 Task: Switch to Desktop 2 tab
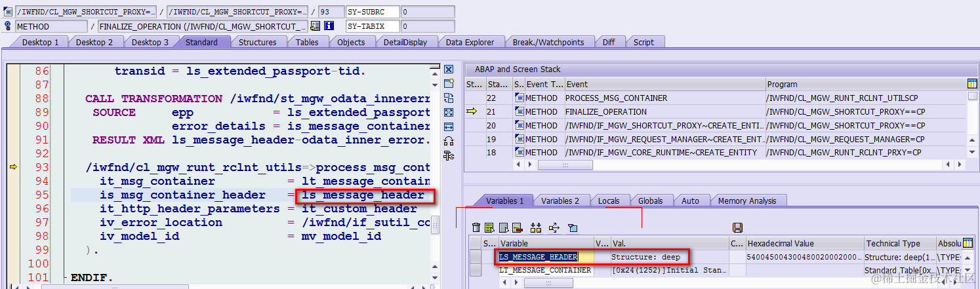click(x=94, y=42)
